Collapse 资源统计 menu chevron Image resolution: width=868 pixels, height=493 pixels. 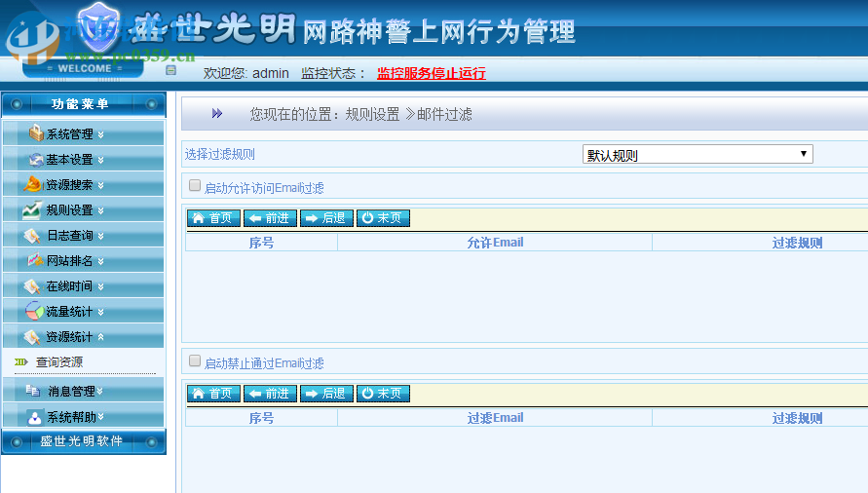click(x=100, y=337)
